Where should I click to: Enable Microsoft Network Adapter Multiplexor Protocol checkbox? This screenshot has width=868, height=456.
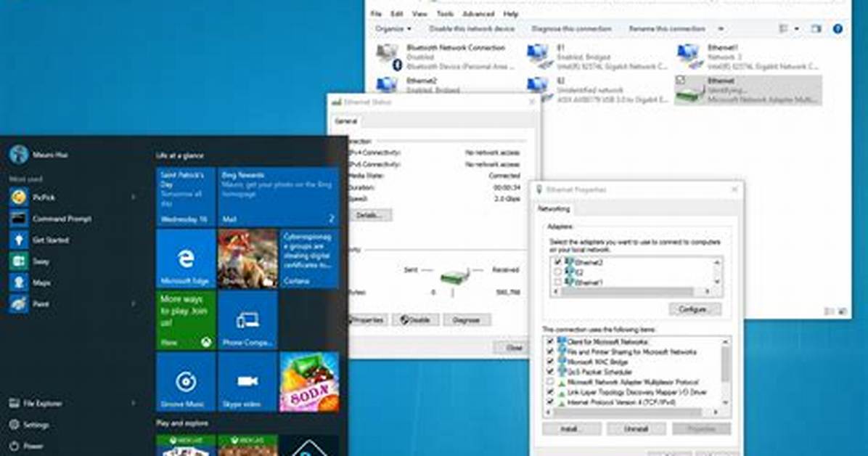pyautogui.click(x=549, y=382)
